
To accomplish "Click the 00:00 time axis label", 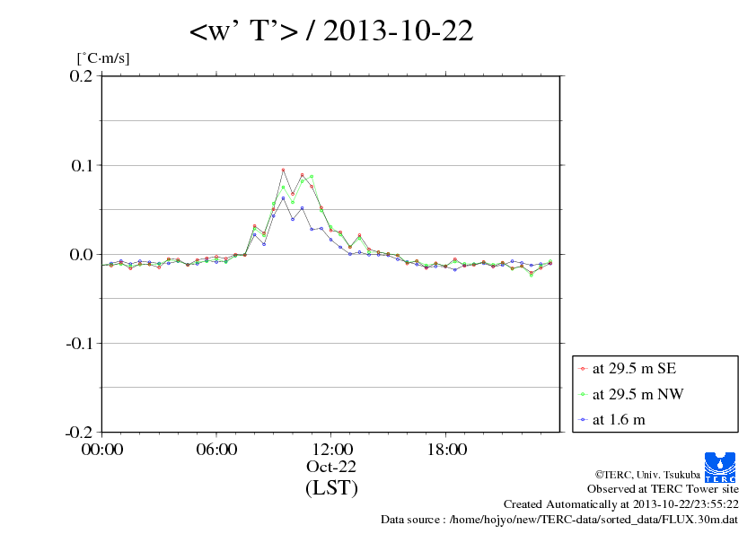I will tap(102, 450).
